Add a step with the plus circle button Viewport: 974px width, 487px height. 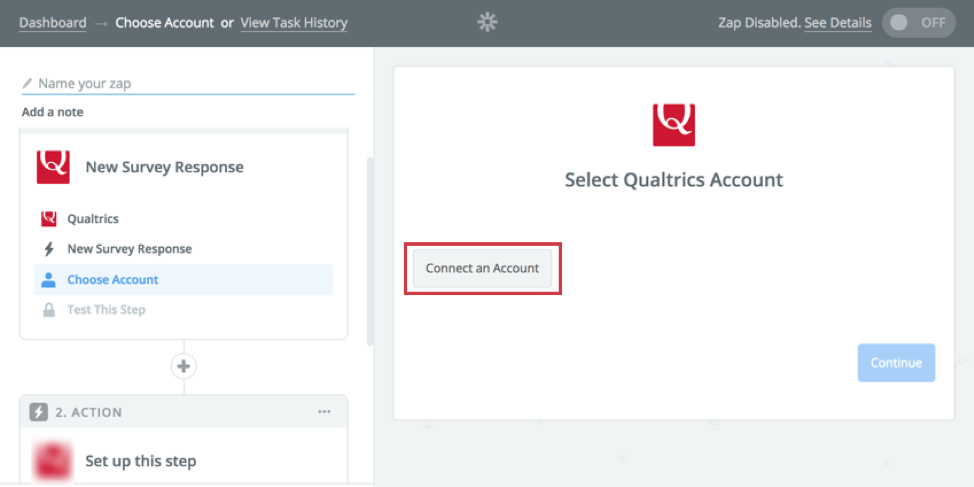click(184, 366)
